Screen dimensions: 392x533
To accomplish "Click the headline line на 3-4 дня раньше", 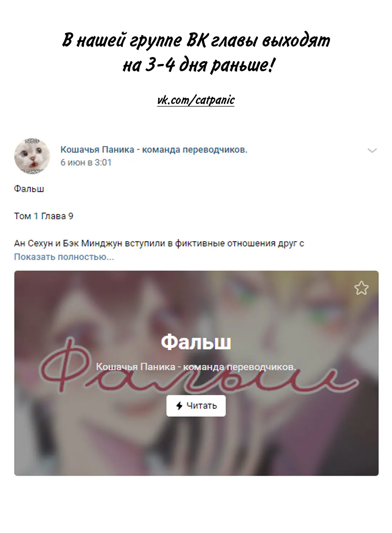I will [198, 65].
